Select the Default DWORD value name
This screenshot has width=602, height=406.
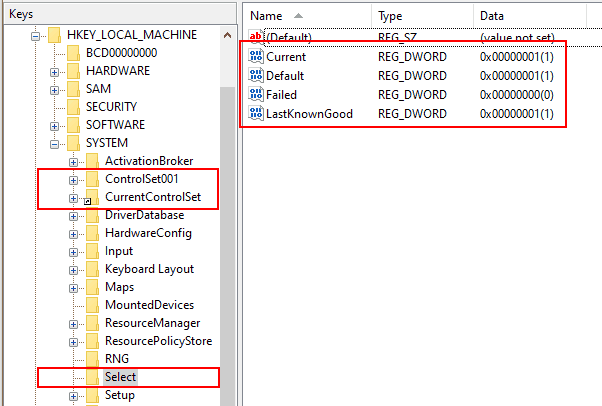285,76
